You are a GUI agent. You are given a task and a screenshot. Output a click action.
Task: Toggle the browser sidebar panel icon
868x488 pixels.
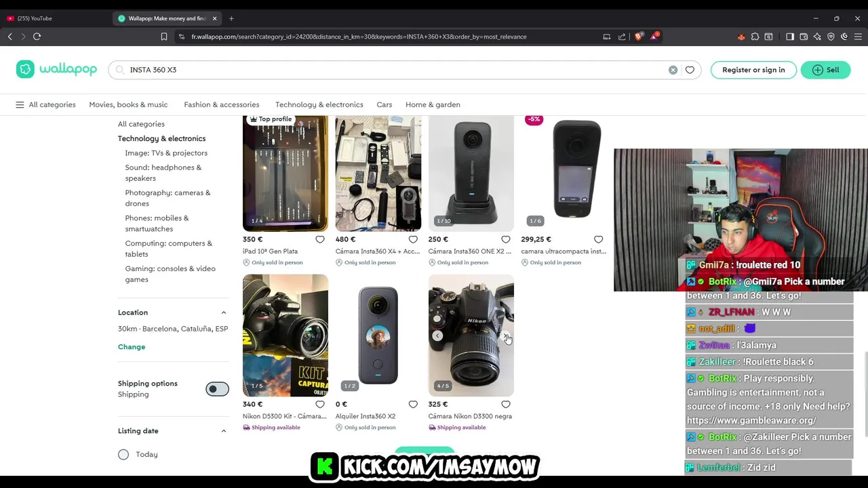point(790,37)
